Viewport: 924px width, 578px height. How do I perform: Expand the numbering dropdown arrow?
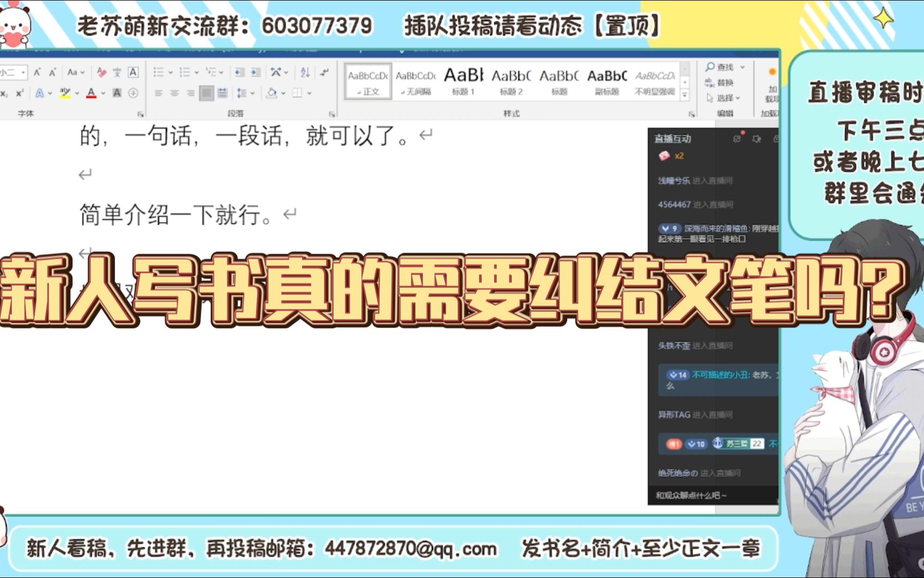[x=196, y=72]
